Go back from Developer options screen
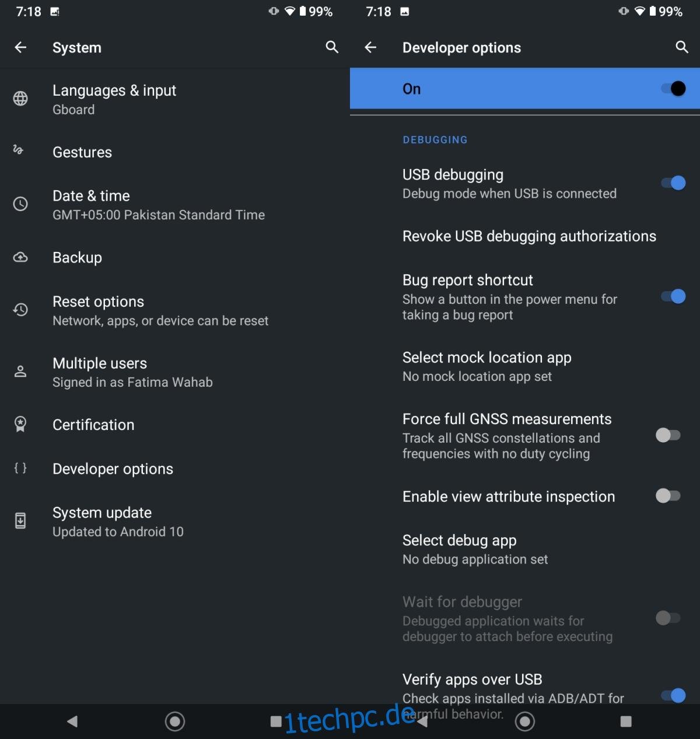 coord(370,47)
